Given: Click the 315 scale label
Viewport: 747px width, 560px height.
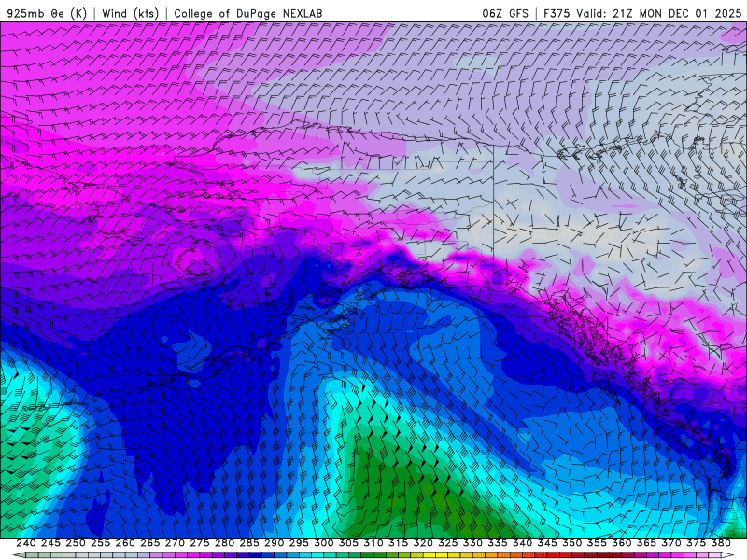Looking at the screenshot, I should 399,543.
